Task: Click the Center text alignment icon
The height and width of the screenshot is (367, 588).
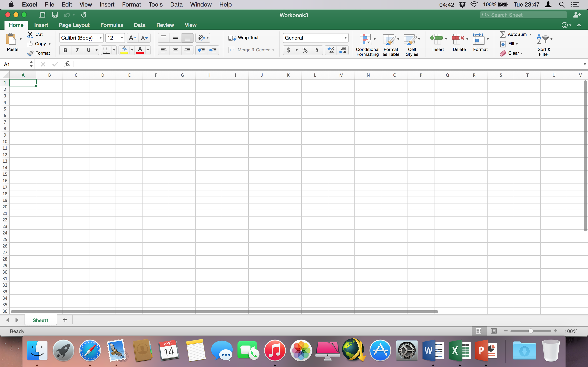Action: 175,50
